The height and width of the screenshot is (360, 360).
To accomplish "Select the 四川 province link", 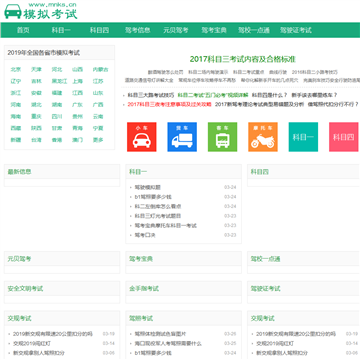I will coord(57,117).
